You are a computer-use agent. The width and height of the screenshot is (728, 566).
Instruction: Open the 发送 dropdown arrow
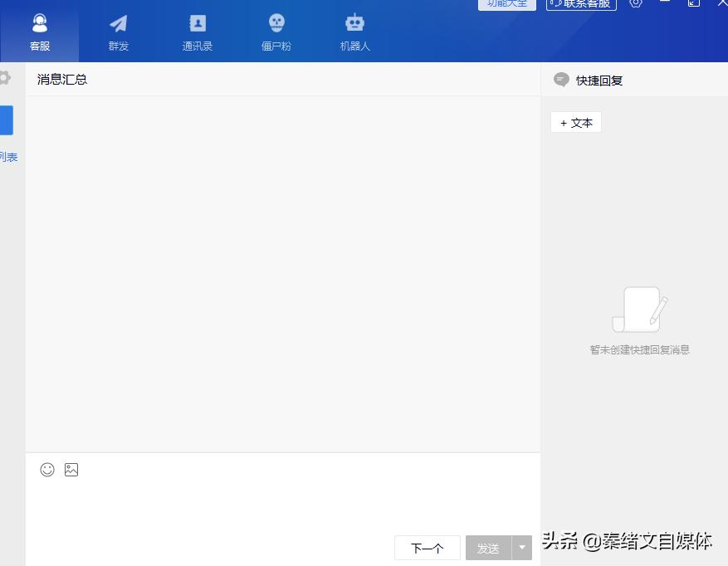[x=521, y=548]
